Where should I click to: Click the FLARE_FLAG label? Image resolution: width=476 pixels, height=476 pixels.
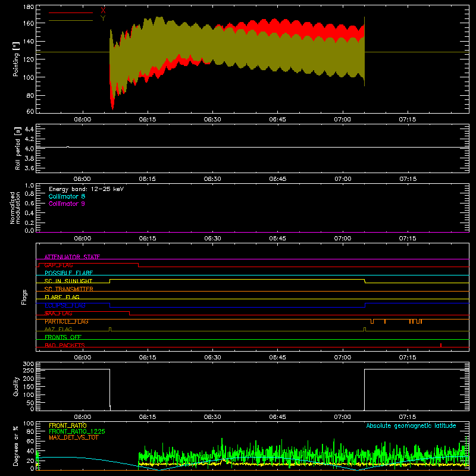point(62,297)
